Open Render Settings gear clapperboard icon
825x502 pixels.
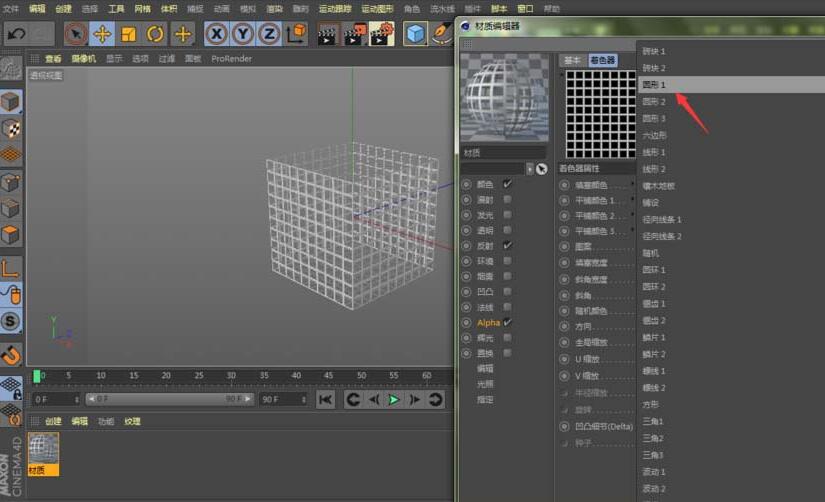click(x=383, y=34)
